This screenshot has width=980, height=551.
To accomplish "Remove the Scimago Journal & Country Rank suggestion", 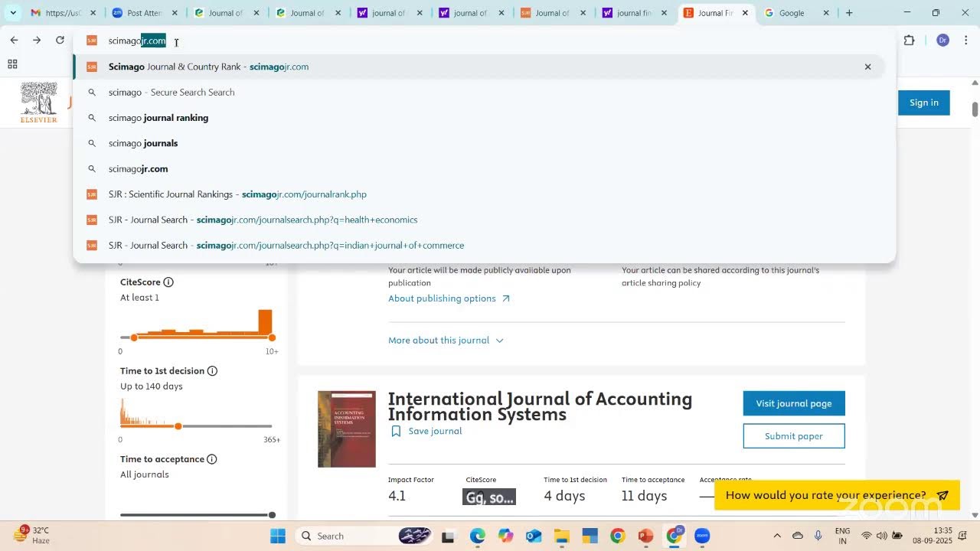I will pos(867,67).
